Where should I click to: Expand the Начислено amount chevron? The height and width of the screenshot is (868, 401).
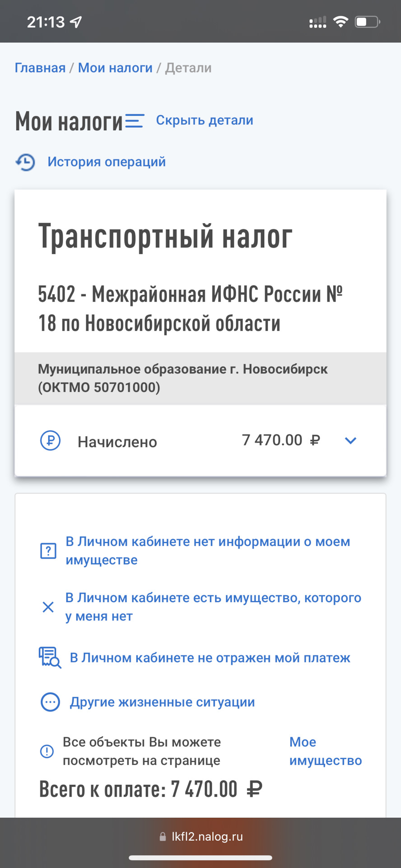[350, 440]
